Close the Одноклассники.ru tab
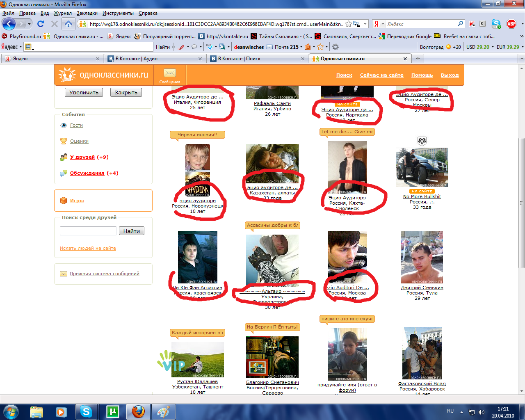525x420 pixels. 405,59
